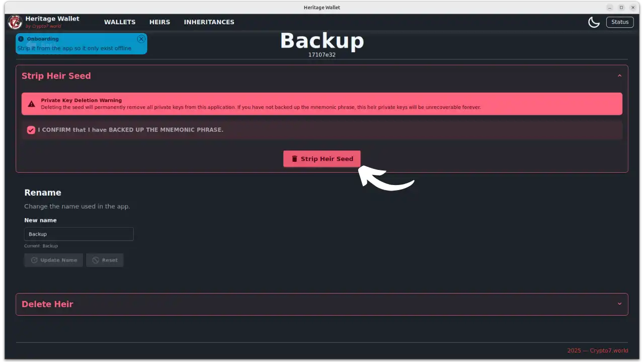Click the Update Name icon
644x362 pixels.
[x=34, y=260]
